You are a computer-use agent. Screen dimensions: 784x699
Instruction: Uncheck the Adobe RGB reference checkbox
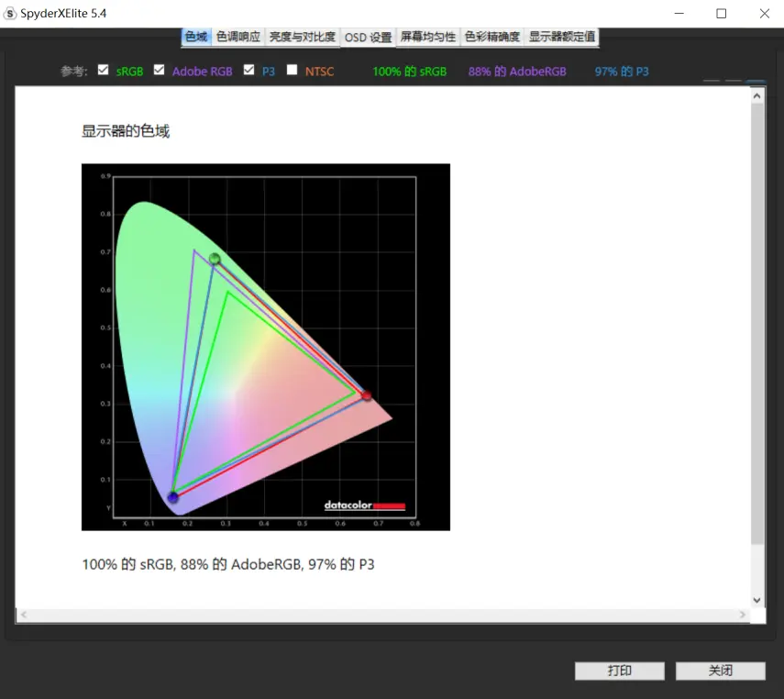pos(159,70)
